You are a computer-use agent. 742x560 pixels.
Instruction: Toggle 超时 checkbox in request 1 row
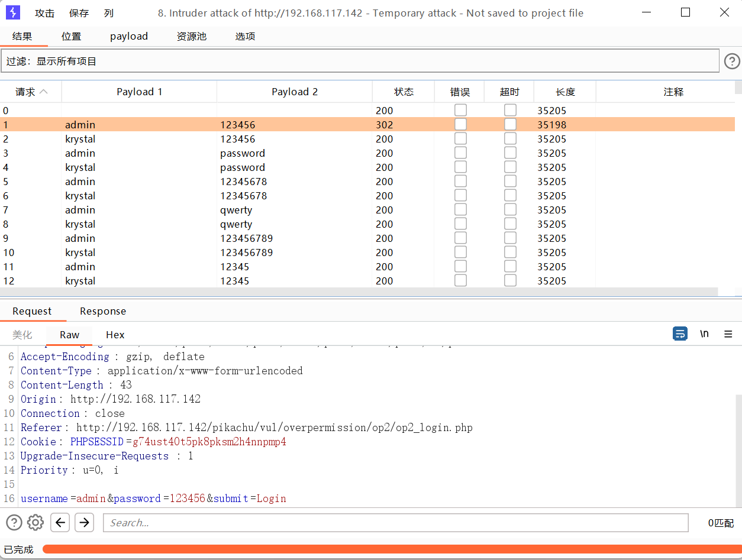[x=510, y=124]
